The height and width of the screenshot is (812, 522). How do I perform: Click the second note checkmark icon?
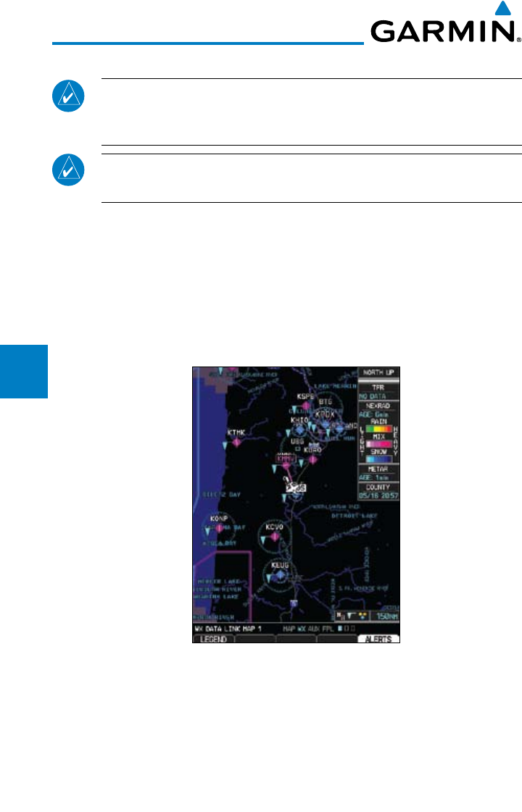point(68,169)
